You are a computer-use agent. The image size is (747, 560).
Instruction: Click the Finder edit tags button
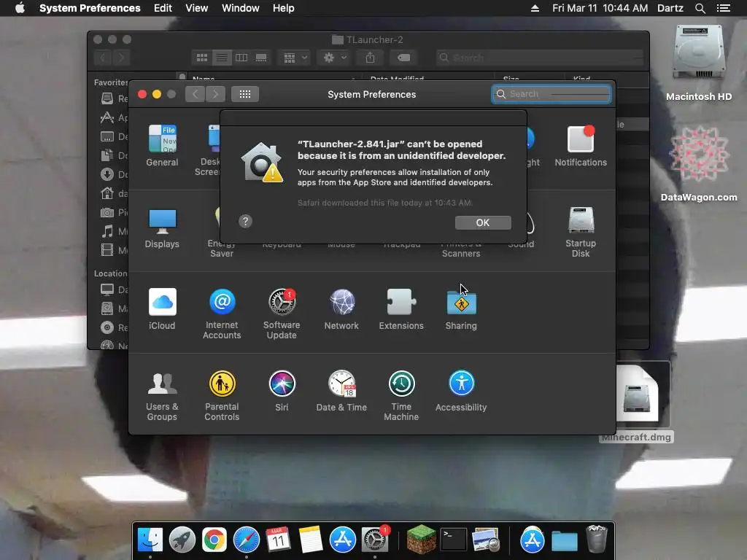(403, 58)
